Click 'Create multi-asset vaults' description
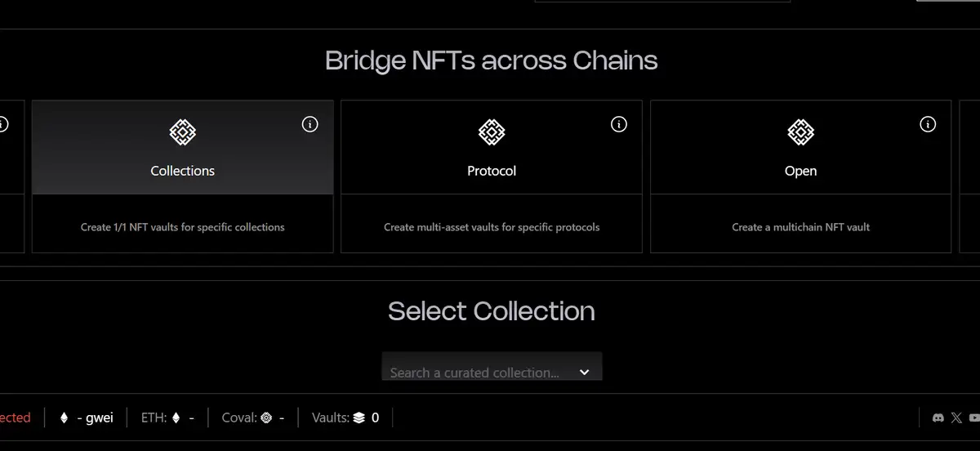Screen dimensions: 980x451 point(492,227)
